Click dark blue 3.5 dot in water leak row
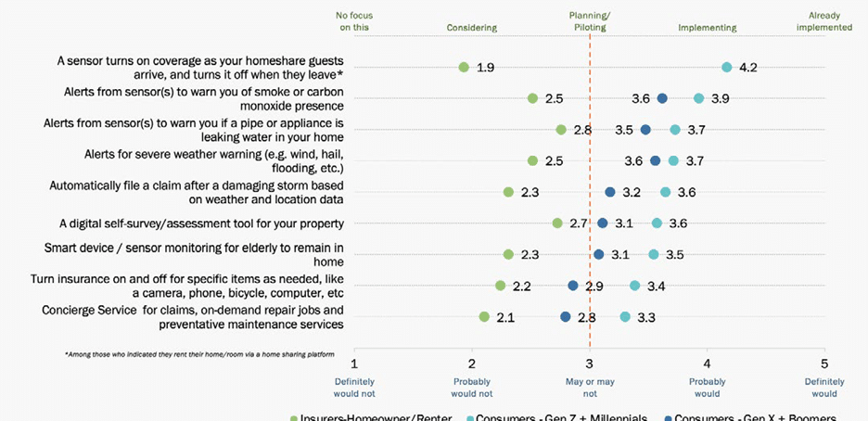 point(645,130)
